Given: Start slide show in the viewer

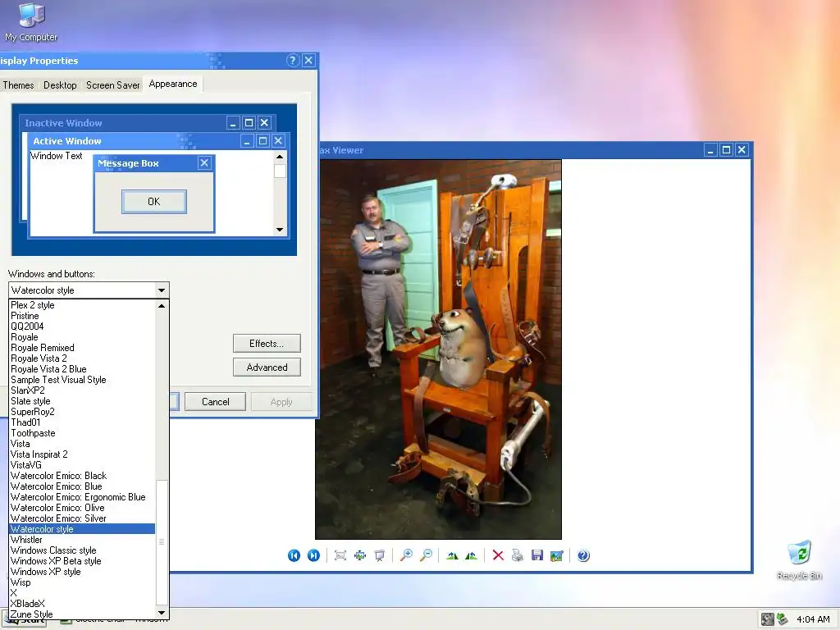Looking at the screenshot, I should click(379, 555).
